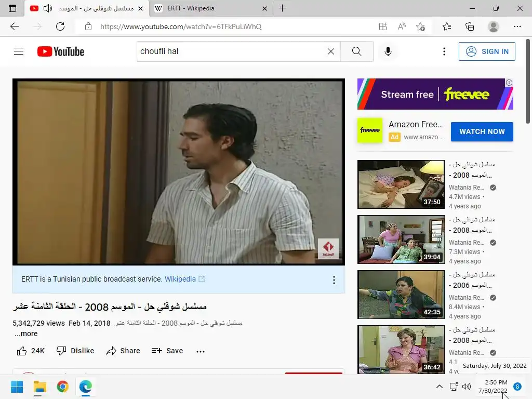Open a new browser tab
Screen dimensions: 532x399
pos(282,8)
